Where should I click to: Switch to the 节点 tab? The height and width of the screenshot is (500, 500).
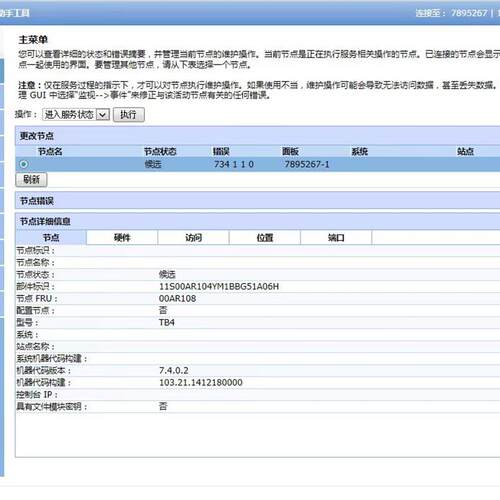[51, 238]
